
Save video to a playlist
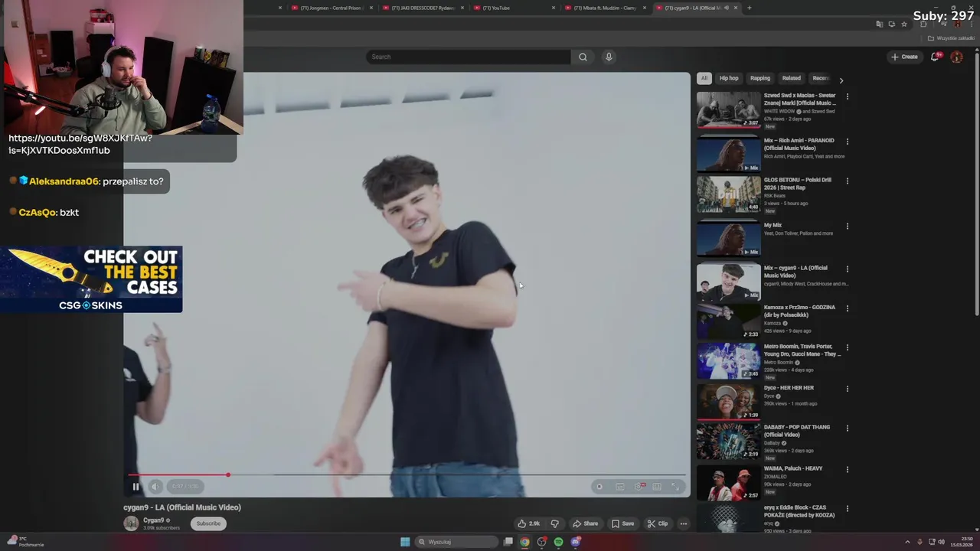(x=622, y=523)
